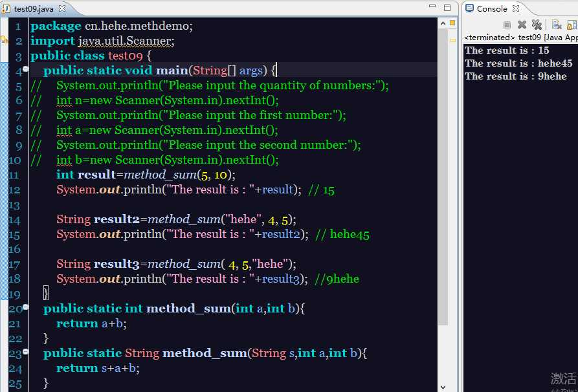This screenshot has width=578, height=392.
Task: Click line number 16 in the gutter
Action: point(15,250)
